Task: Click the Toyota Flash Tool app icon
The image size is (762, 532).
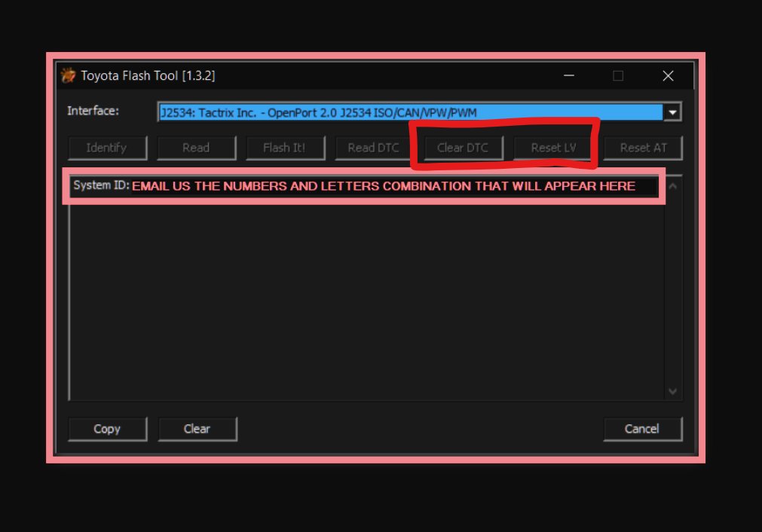Action: (68, 76)
